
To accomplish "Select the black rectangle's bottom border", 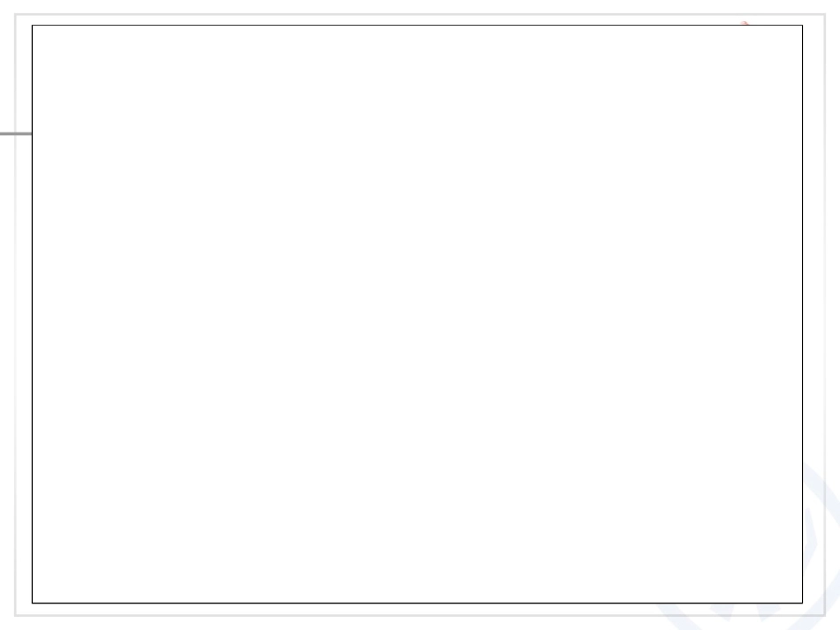I will tap(417, 603).
